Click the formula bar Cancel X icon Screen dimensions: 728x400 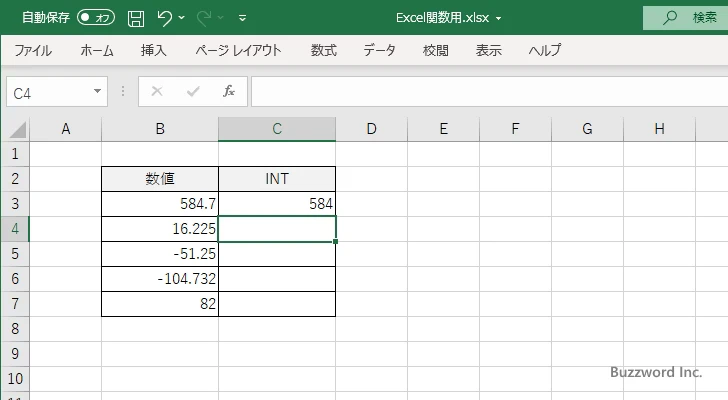tap(157, 91)
